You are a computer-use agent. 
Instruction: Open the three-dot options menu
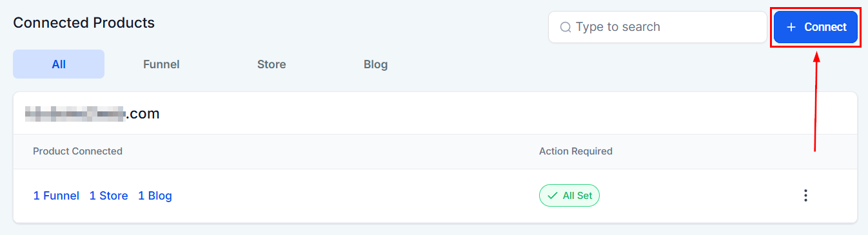pos(805,196)
